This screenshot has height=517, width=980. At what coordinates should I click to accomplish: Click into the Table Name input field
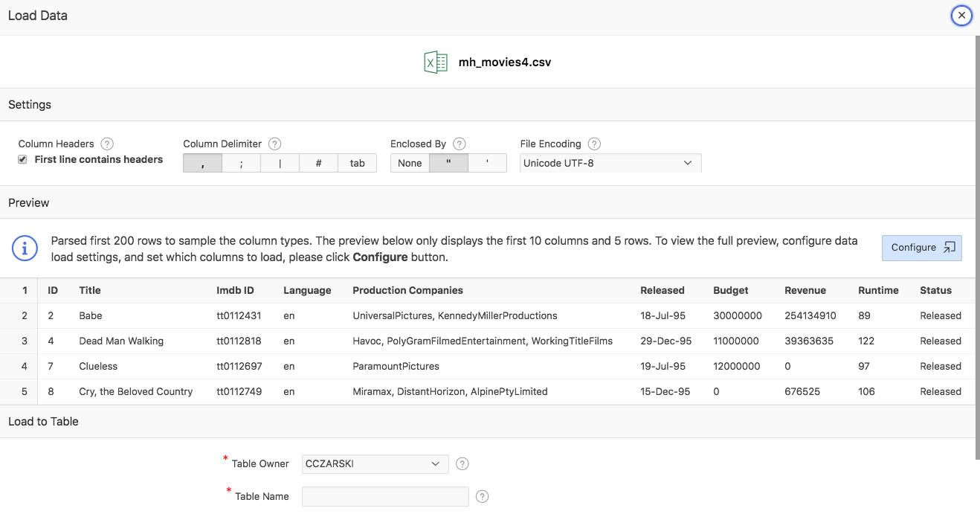385,496
